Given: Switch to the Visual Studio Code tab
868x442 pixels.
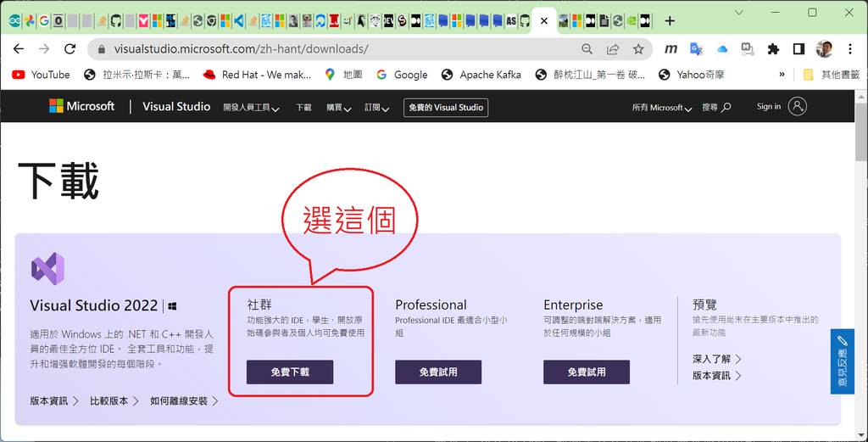Looking at the screenshot, I should point(238,21).
